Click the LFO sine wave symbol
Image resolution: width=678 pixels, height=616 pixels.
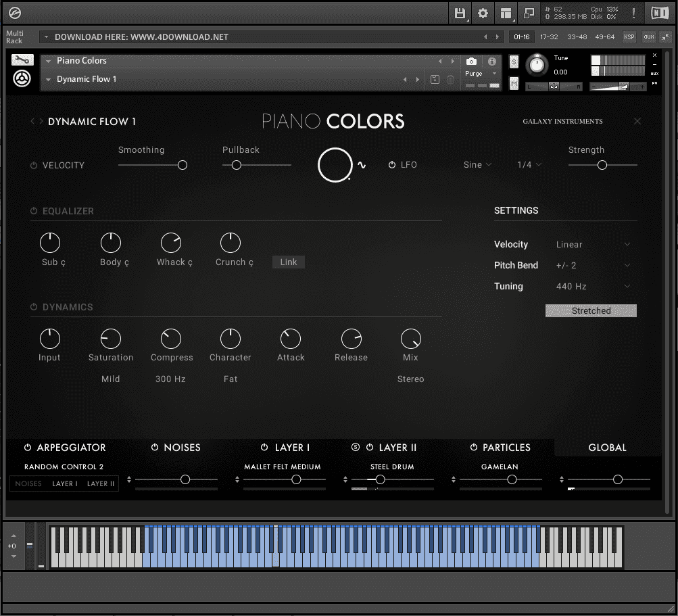coord(362,165)
